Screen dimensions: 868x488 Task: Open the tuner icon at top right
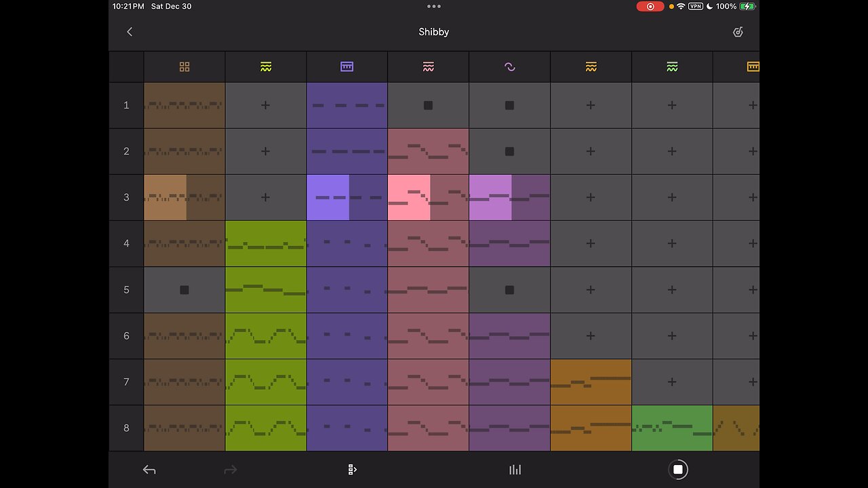tap(738, 32)
